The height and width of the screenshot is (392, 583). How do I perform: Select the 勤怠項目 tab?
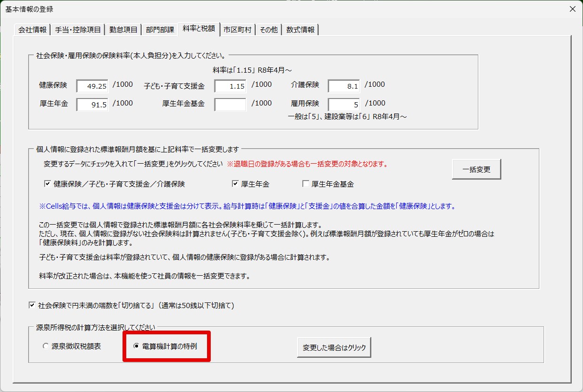(123, 30)
